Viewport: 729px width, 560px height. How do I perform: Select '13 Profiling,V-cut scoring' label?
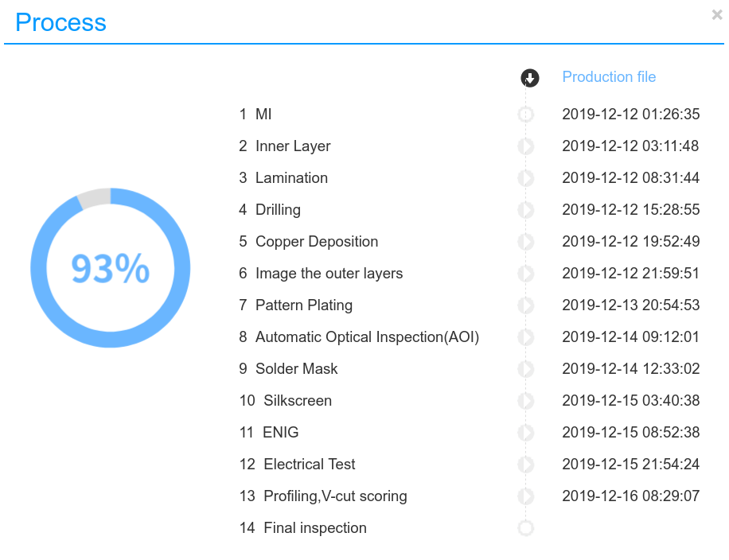[323, 496]
